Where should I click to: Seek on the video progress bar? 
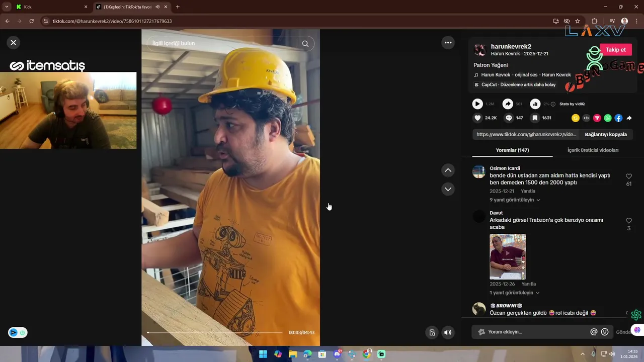[215, 332]
